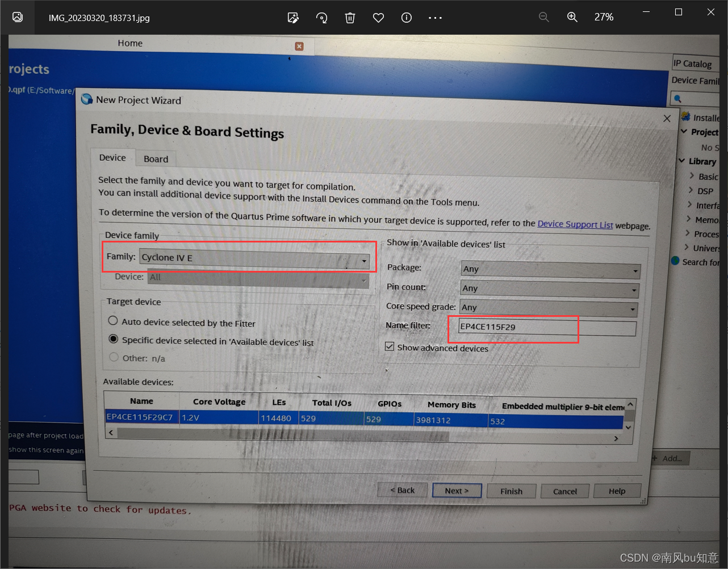Image resolution: width=728 pixels, height=569 pixels.
Task: Close the New Project Wizard dialog
Action: (x=667, y=118)
